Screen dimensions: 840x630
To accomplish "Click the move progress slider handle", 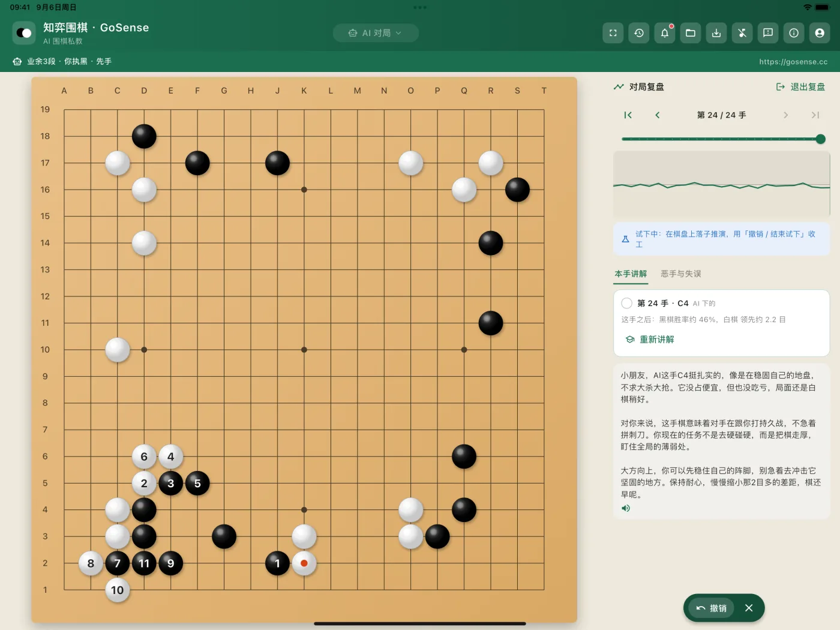I will (821, 139).
